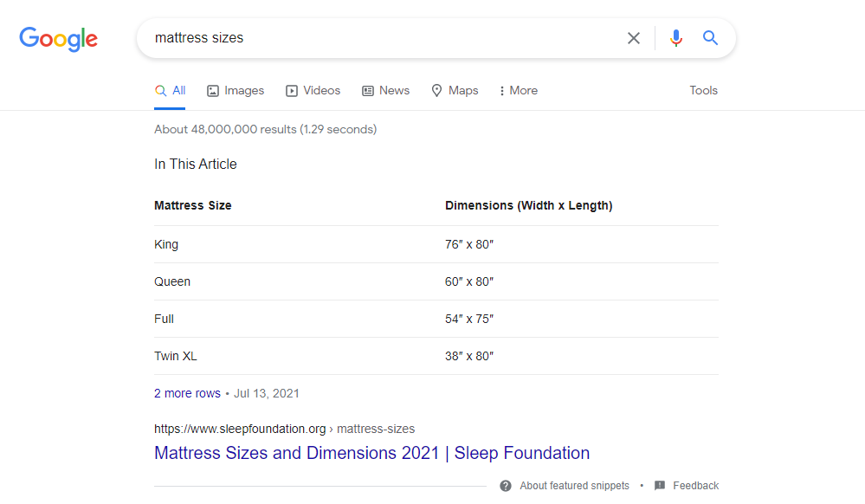Click the Feedback flag icon
This screenshot has width=865, height=504.
click(x=660, y=486)
